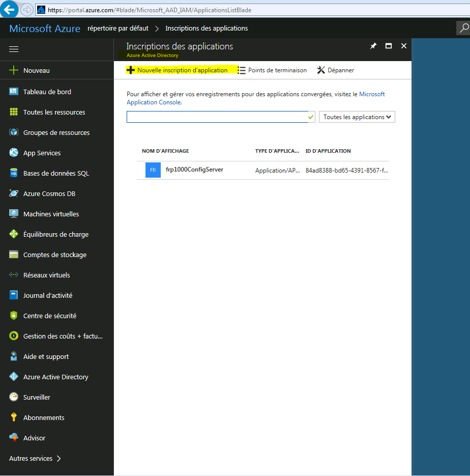Click Groupes de ressources cube icon

coord(14,132)
